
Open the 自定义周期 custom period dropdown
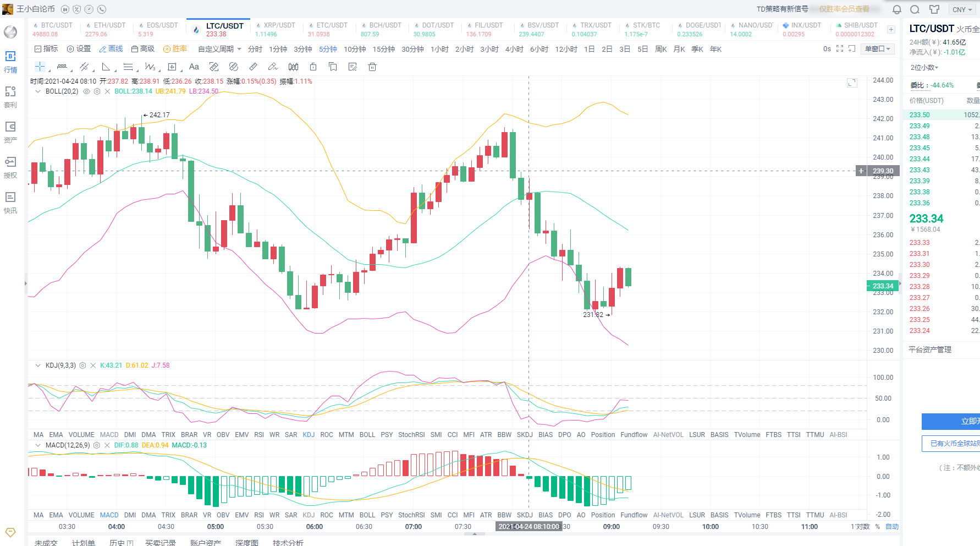219,49
